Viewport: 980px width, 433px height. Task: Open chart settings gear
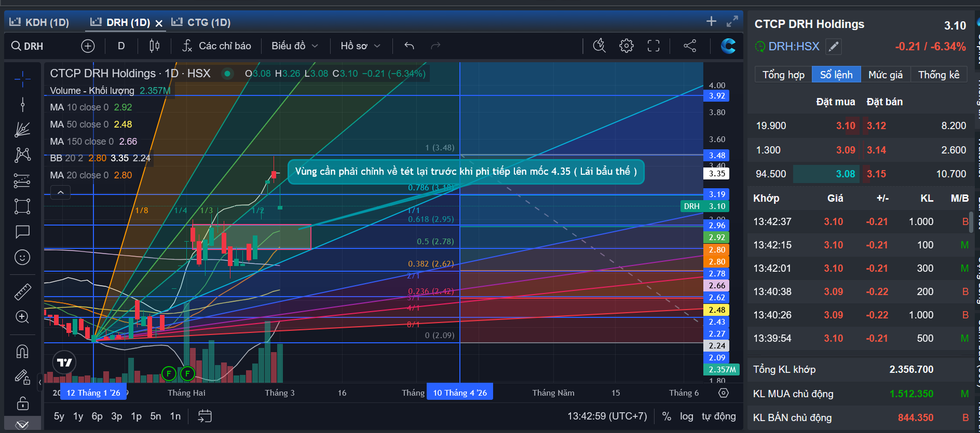point(627,46)
